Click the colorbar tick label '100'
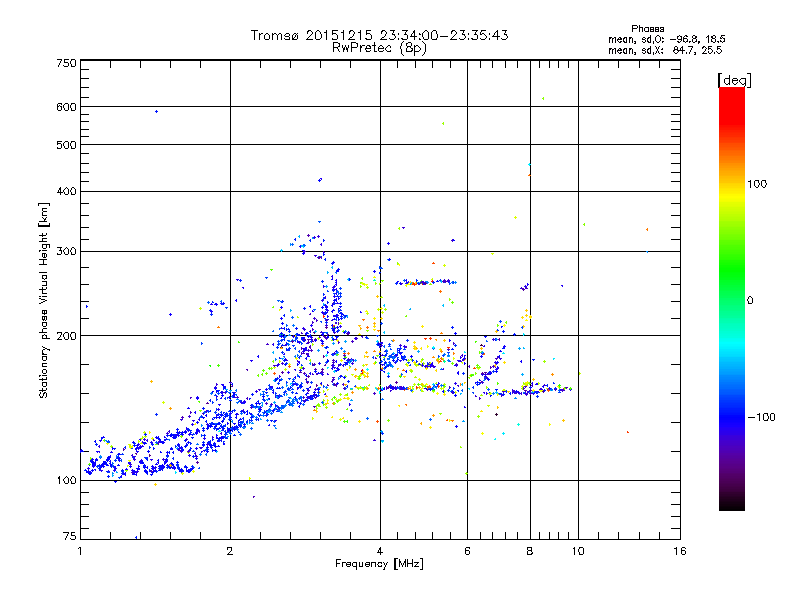 (757, 184)
